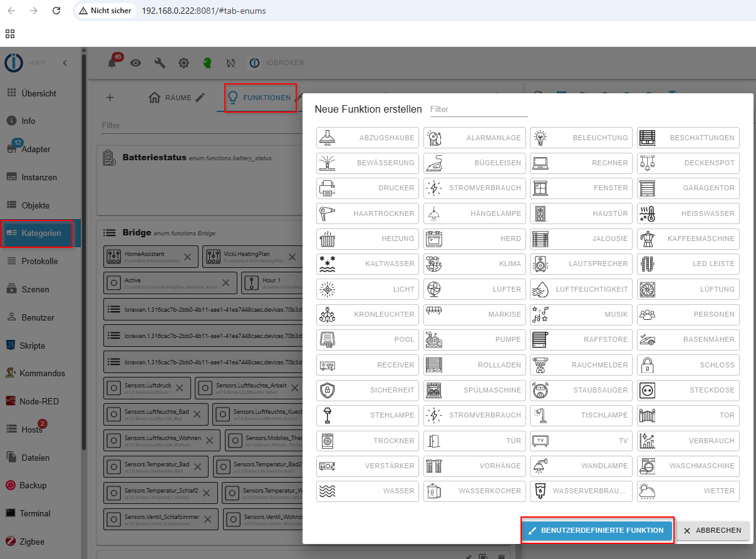Select the Bewässerung sprinkler icon
The image size is (756, 559).
(327, 163)
